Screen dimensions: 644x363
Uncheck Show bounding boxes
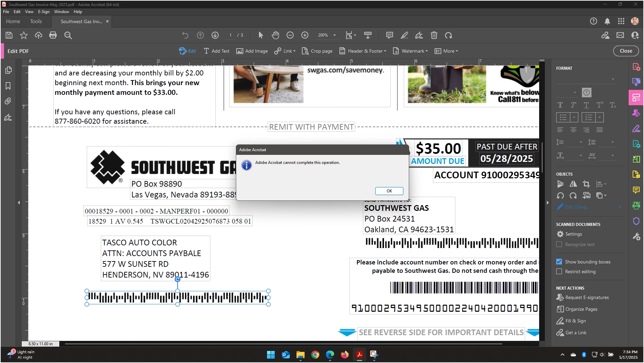click(x=559, y=262)
